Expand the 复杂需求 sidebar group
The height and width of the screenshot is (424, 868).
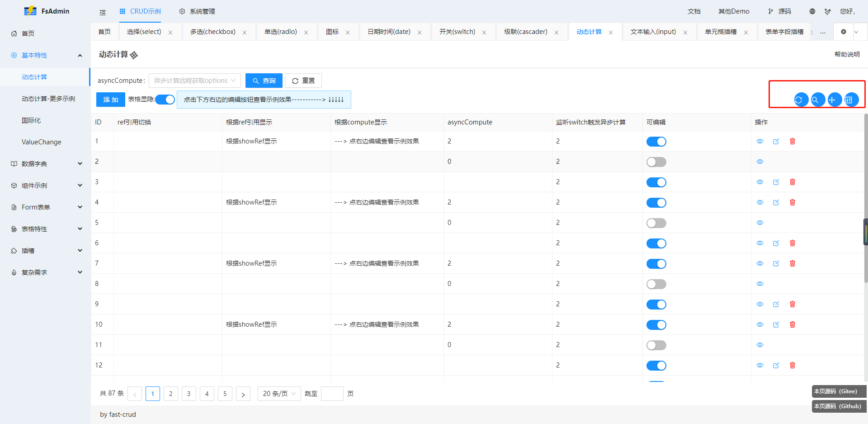(x=45, y=272)
